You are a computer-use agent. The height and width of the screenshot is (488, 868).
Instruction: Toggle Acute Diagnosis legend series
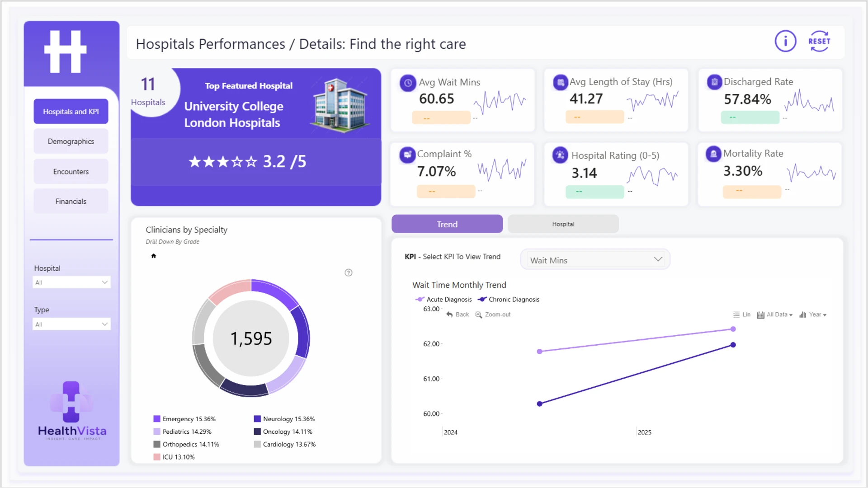tap(443, 300)
